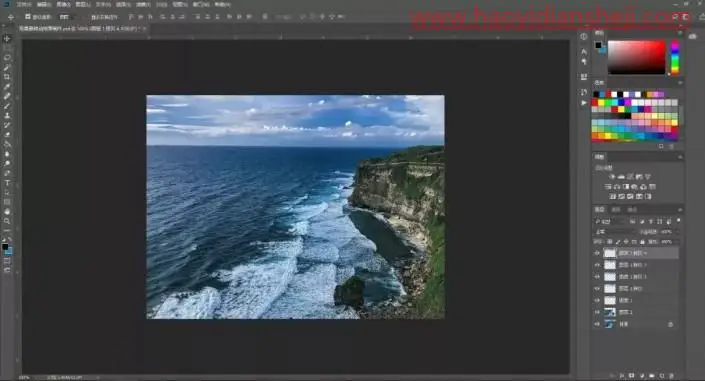Image resolution: width=705 pixels, height=381 pixels.
Task: Add an Invert adjustment icon
Action: 612,197
